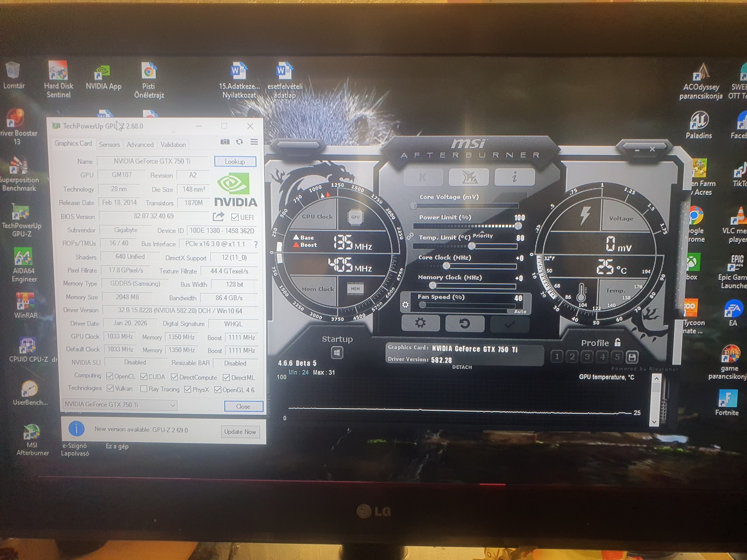Open MSI Afterburner desktop shortcut
Image resolution: width=747 pixels, height=560 pixels.
coord(32,440)
